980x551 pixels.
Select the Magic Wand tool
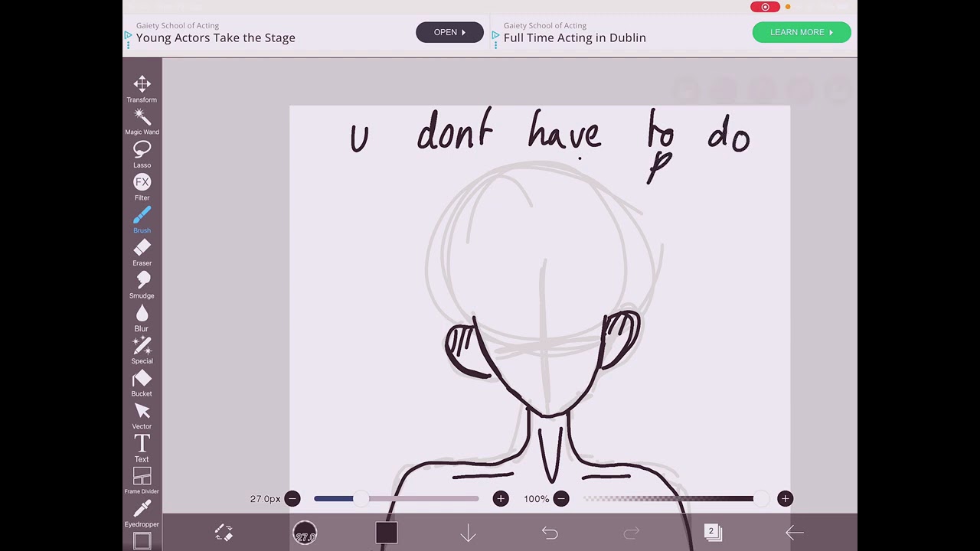[x=142, y=122]
